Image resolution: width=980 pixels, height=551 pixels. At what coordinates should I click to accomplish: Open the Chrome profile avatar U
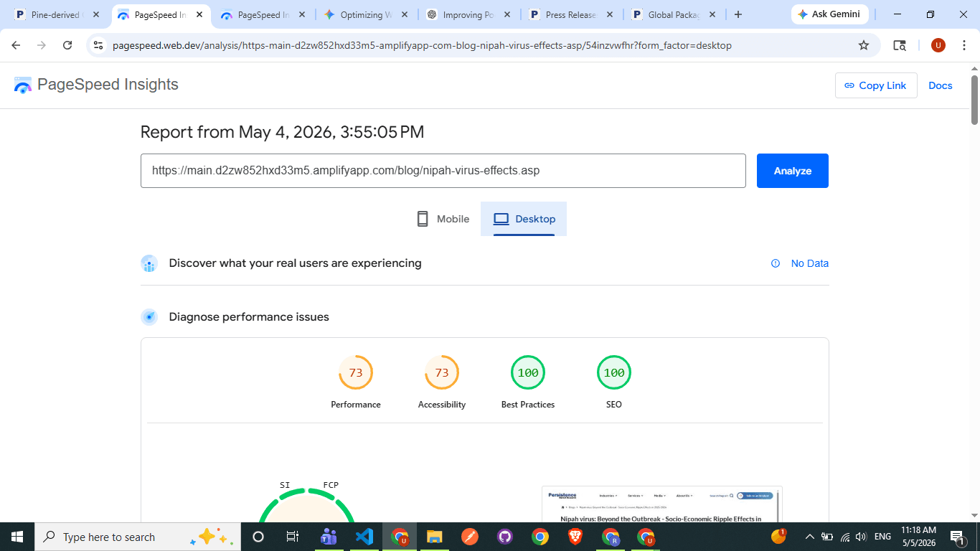tap(938, 45)
